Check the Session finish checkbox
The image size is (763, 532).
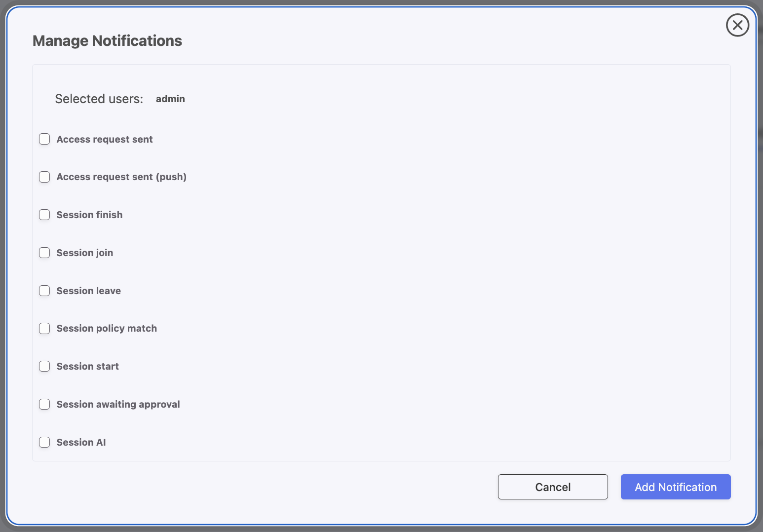pyautogui.click(x=44, y=215)
